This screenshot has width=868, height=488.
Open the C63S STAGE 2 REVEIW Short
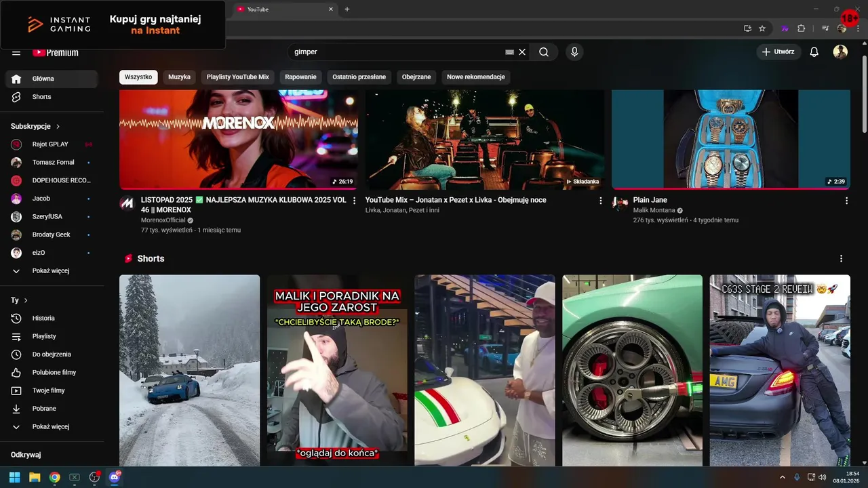[x=780, y=370]
